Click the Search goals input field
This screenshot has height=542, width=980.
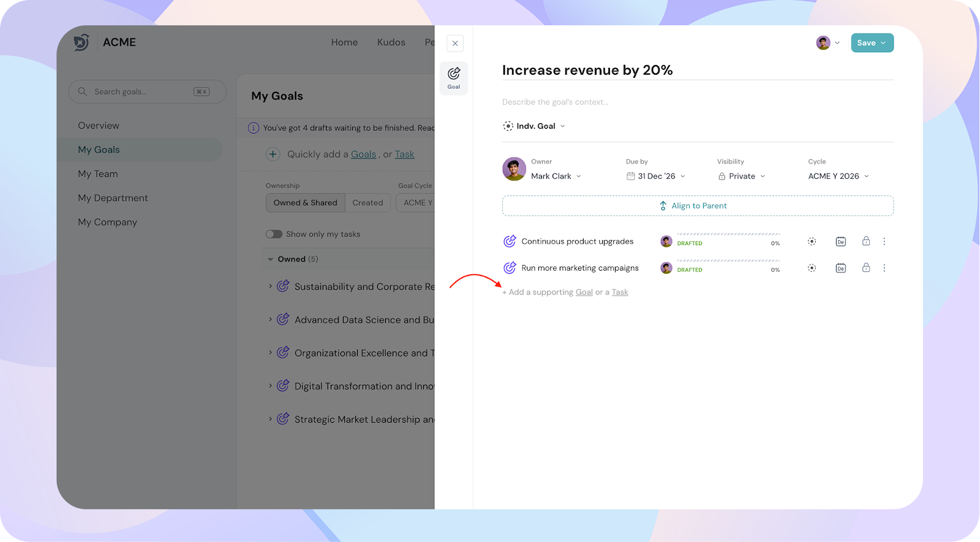point(148,92)
